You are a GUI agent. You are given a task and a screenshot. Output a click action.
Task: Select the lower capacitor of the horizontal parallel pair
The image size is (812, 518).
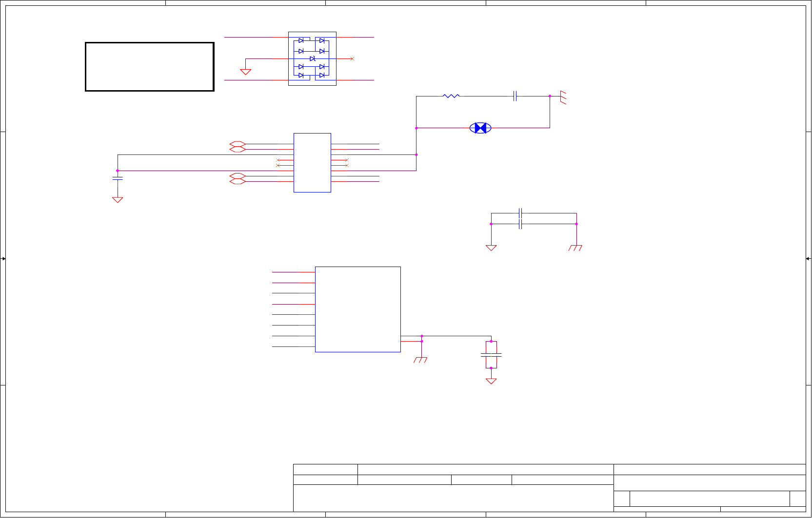pyautogui.click(x=521, y=224)
